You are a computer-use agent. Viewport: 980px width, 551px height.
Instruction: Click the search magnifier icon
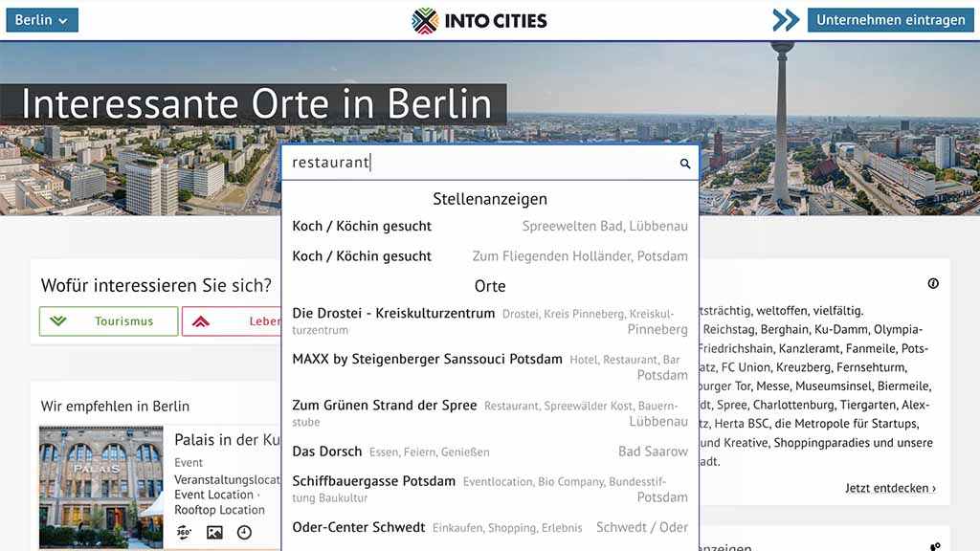(x=685, y=164)
